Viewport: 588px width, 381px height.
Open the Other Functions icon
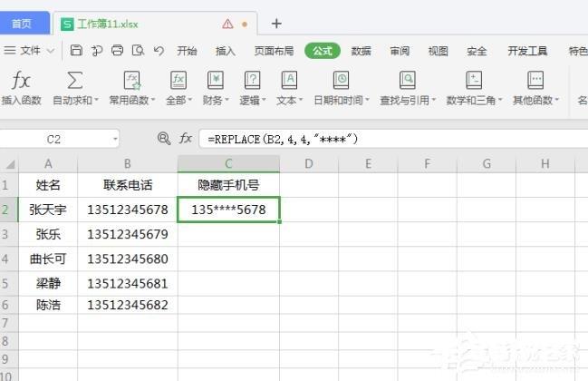535,81
